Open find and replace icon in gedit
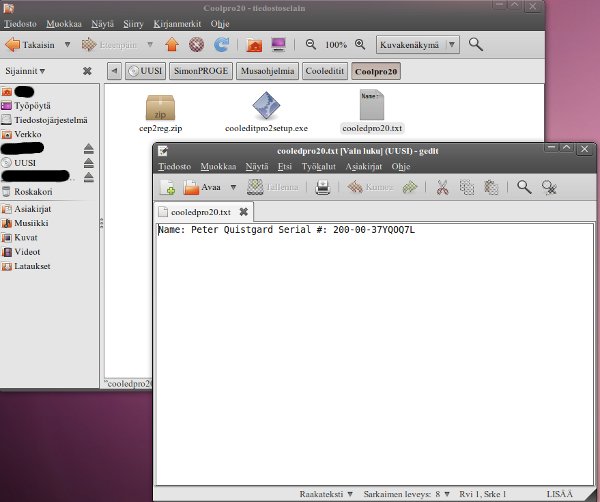 [549, 187]
